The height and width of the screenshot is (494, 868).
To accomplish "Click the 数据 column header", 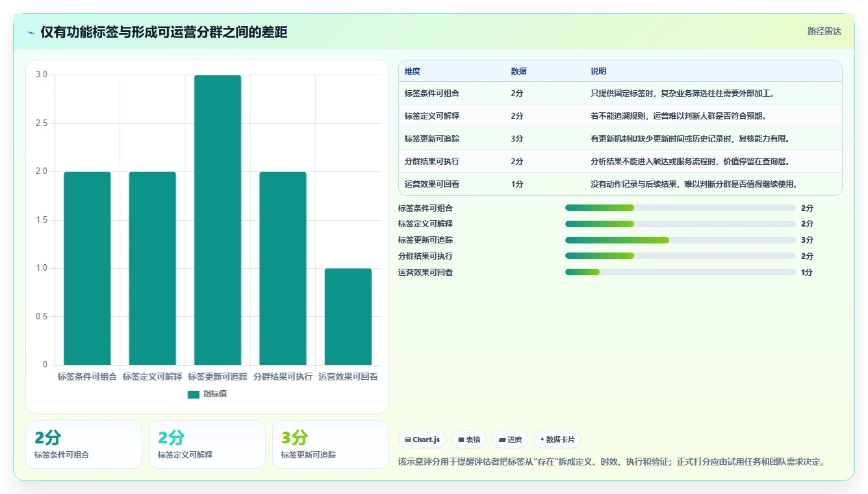I will tap(519, 71).
